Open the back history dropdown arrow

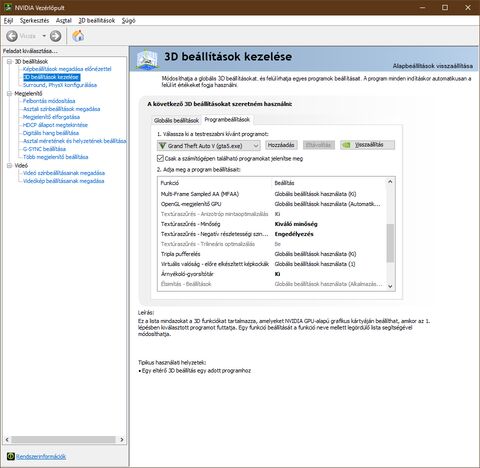44,36
